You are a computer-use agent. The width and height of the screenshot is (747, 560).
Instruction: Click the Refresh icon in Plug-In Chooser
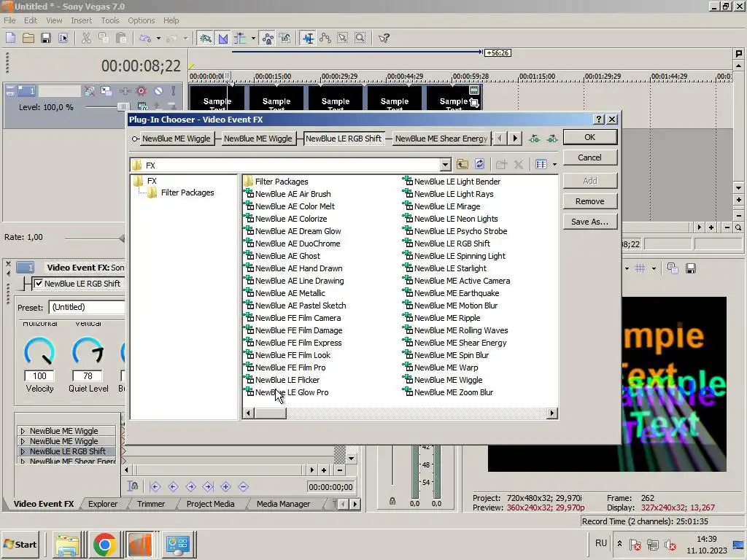coord(480,164)
